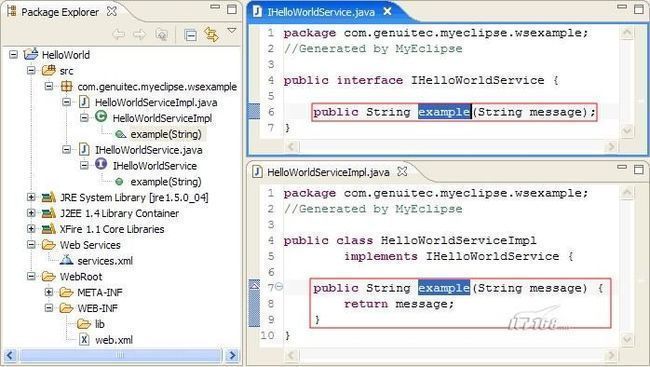The height and width of the screenshot is (367, 650).
Task: Click the Java file icon of IHelloWorldService.java in tree
Action: pos(84,149)
